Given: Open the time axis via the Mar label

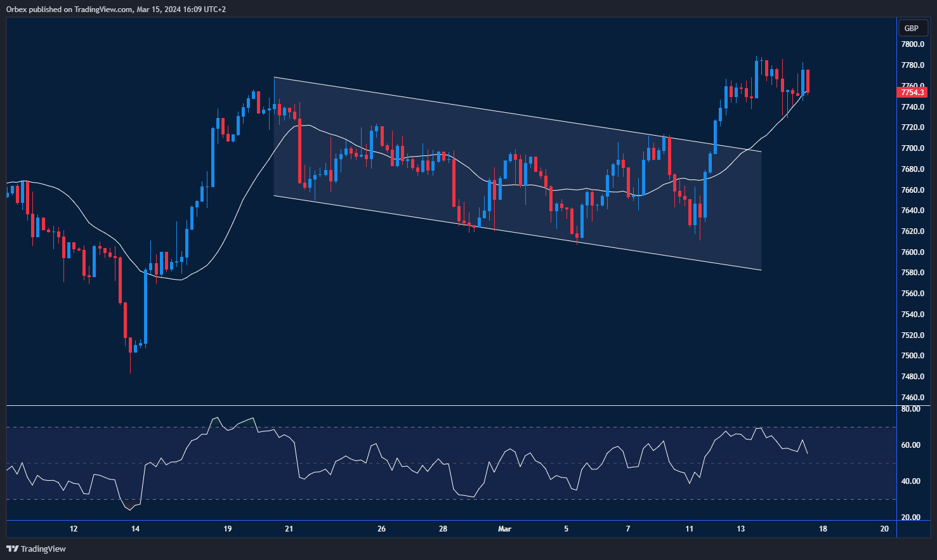Looking at the screenshot, I should coord(504,528).
